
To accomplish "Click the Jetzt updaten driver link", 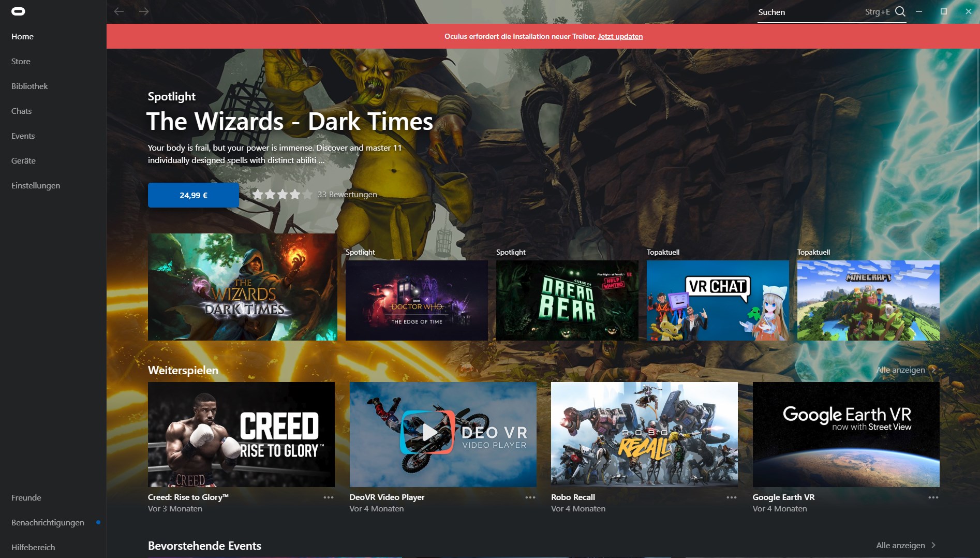I will [620, 36].
